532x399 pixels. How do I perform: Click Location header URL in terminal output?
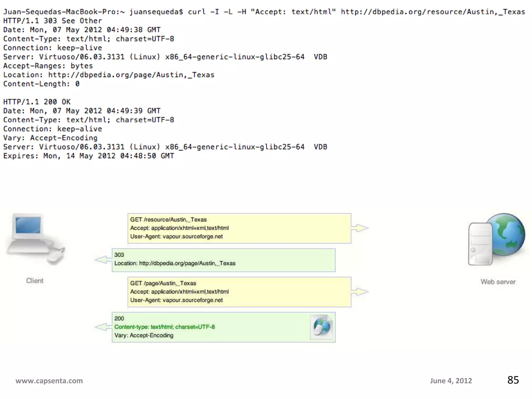tap(131, 75)
